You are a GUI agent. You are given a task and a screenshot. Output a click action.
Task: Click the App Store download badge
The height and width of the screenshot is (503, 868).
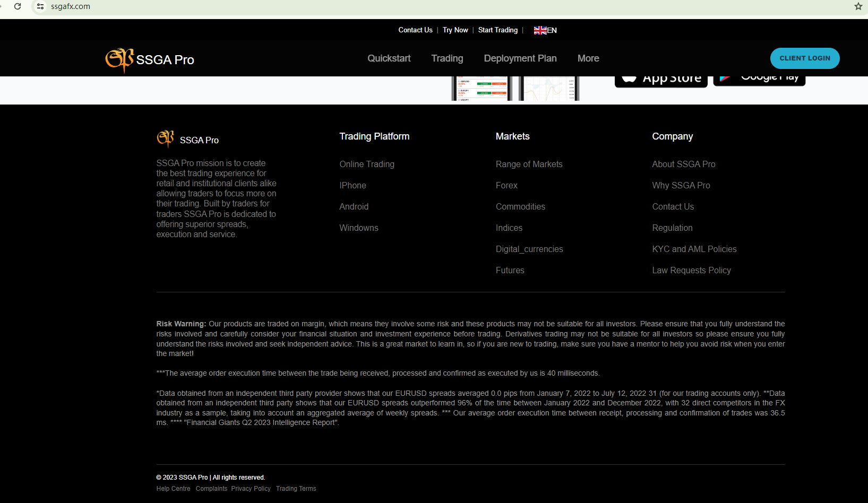click(x=661, y=82)
